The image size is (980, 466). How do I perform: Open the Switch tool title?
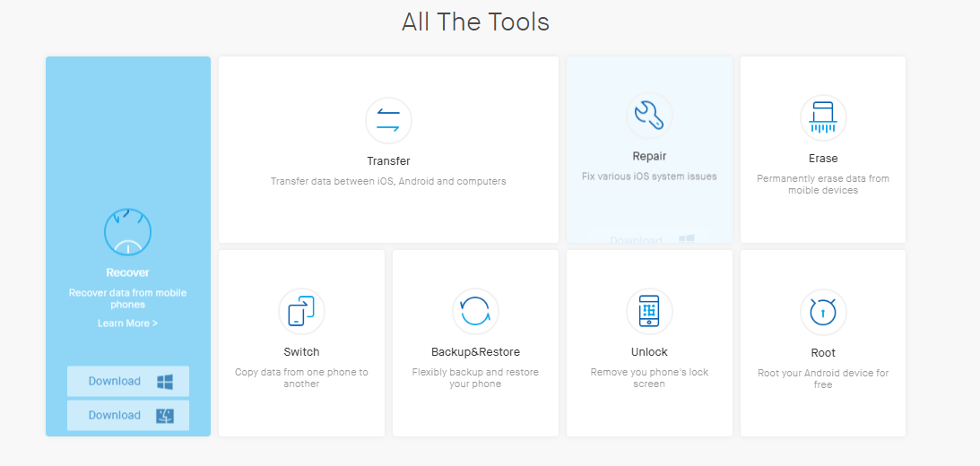301,351
